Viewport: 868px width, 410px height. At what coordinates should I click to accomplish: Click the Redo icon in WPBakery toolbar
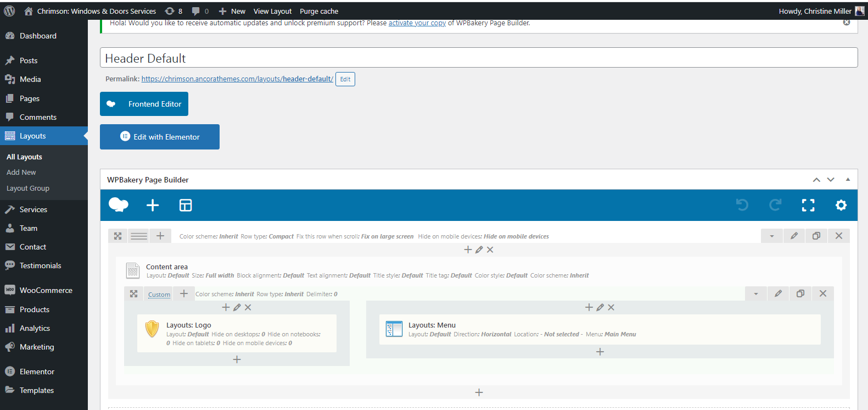pos(775,205)
